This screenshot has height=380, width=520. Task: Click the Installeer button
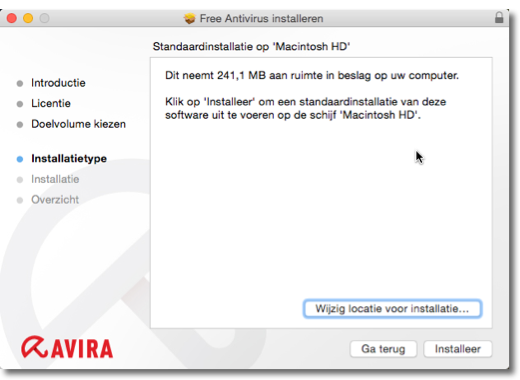point(457,349)
